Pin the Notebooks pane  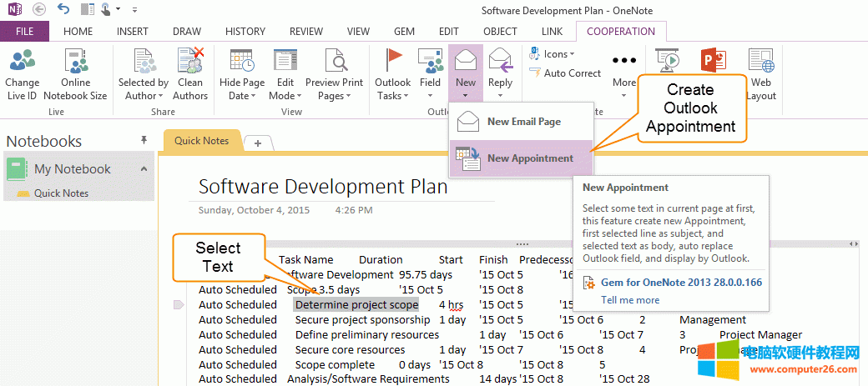[x=144, y=140]
